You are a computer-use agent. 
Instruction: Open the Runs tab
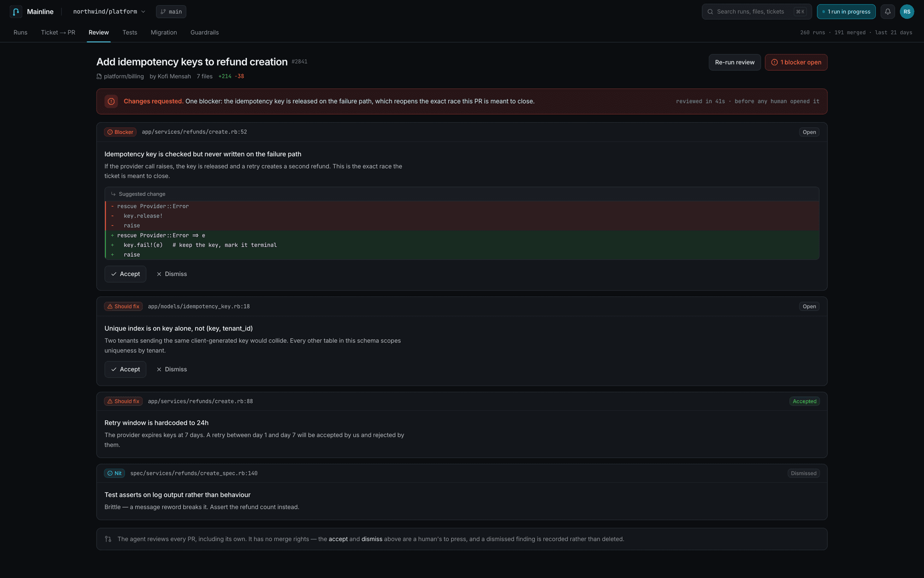[x=21, y=32]
